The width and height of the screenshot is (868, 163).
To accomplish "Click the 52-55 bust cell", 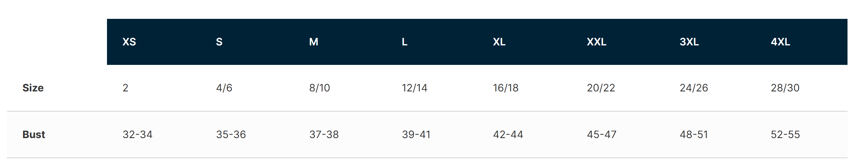I will [785, 135].
